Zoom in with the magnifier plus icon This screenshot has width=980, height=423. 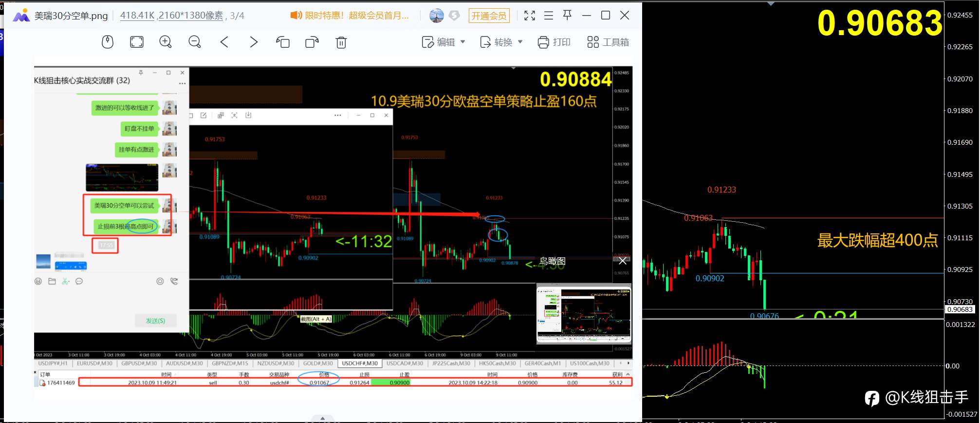[166, 42]
